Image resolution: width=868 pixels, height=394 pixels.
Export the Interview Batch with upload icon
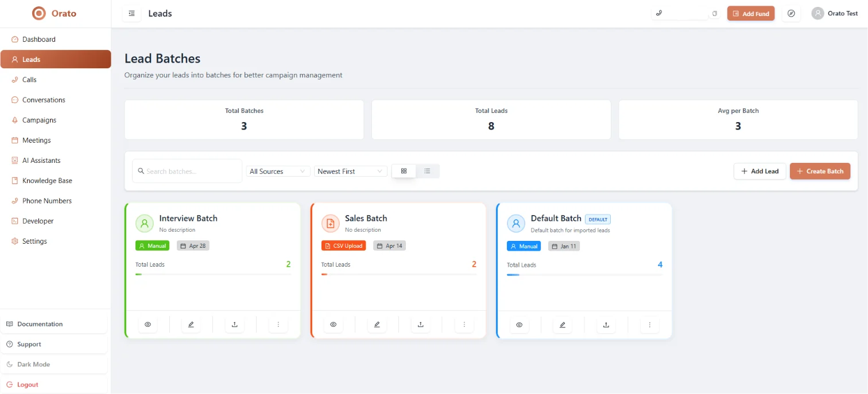click(x=235, y=325)
